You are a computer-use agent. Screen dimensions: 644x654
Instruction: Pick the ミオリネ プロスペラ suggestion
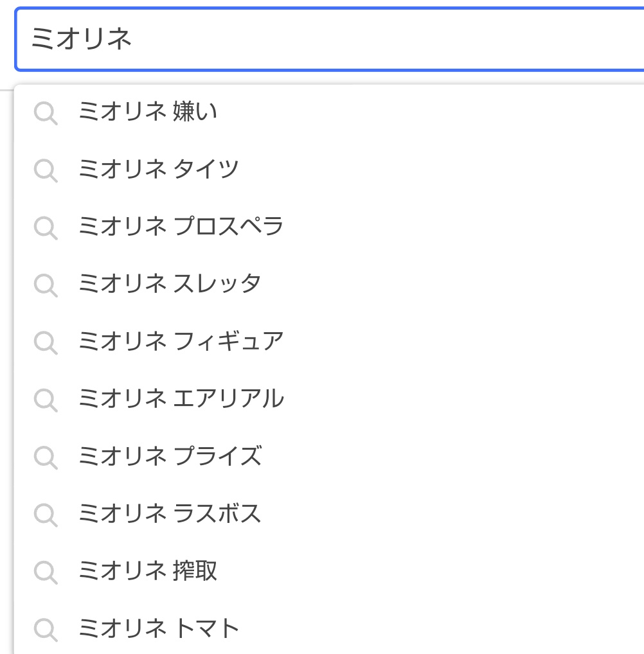coord(330,227)
